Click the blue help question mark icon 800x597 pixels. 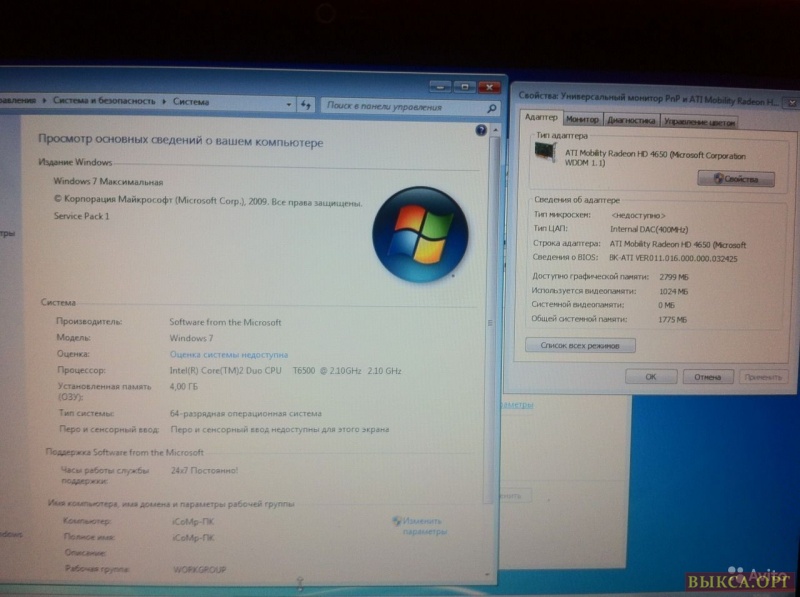coord(481,131)
